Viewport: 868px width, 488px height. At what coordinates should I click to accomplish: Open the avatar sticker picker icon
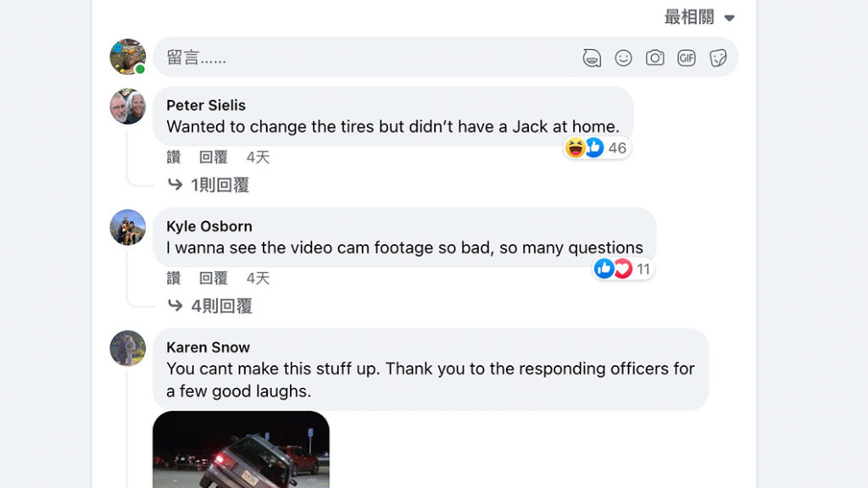click(592, 58)
